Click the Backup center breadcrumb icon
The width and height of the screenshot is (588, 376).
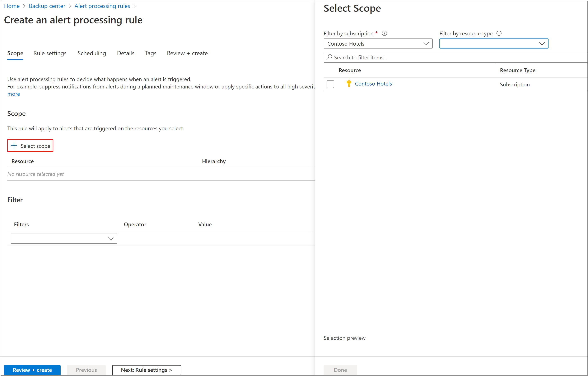[46, 6]
